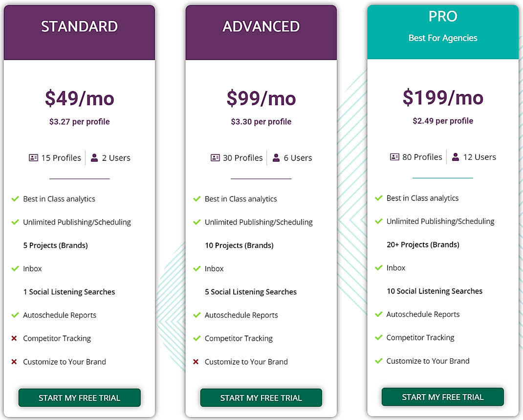The image size is (523, 420).
Task: Start free trial for the Standard plan
Action: (x=79, y=398)
